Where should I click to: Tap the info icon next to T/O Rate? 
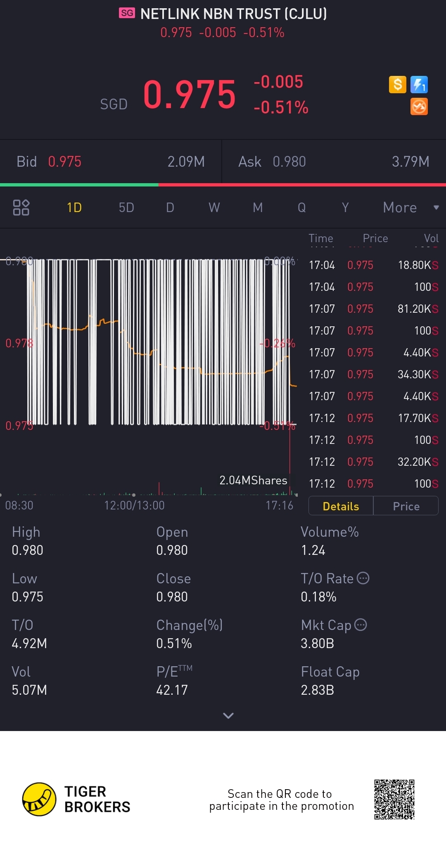[x=363, y=578]
